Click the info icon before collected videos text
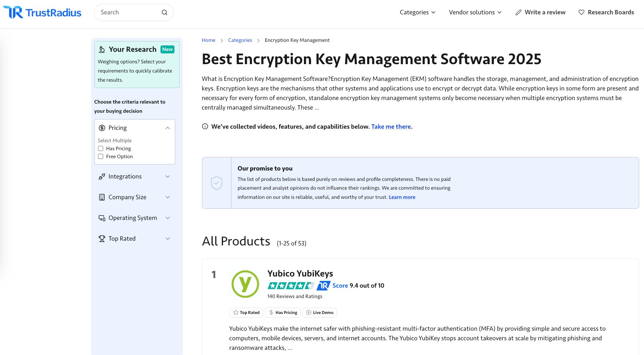Image resolution: width=644 pixels, height=355 pixels. point(205,126)
